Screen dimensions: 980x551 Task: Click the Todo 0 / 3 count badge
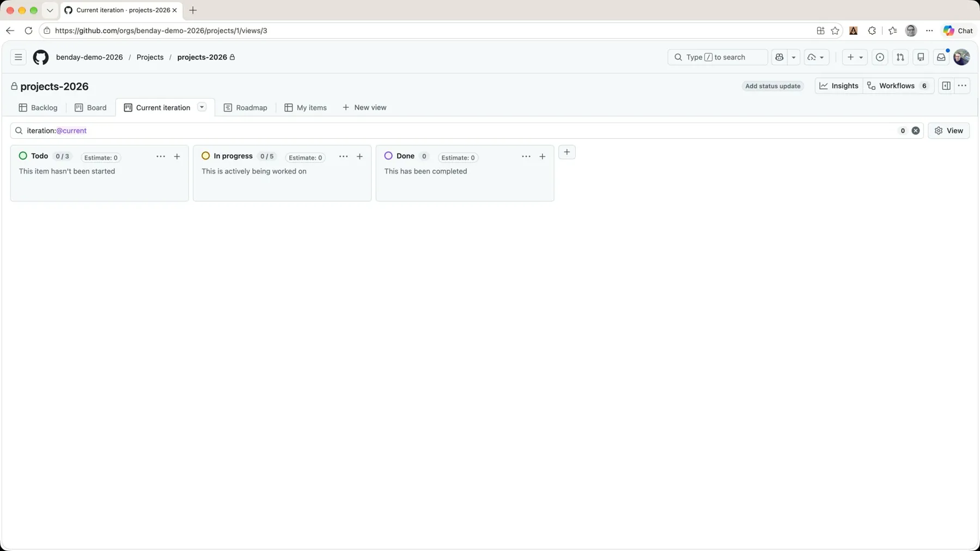coord(62,156)
